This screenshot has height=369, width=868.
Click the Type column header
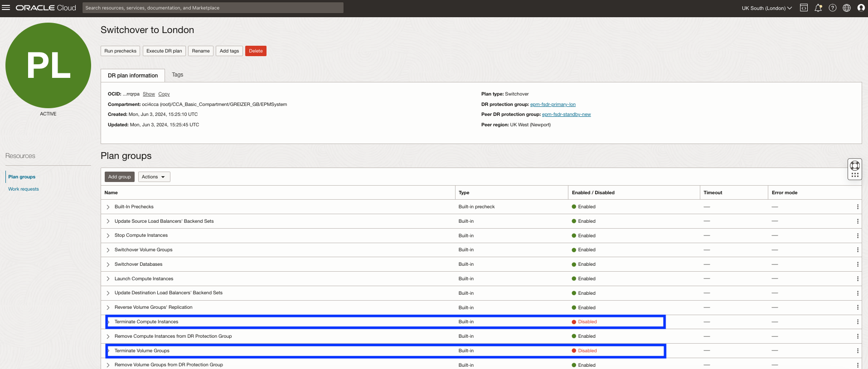coord(464,192)
